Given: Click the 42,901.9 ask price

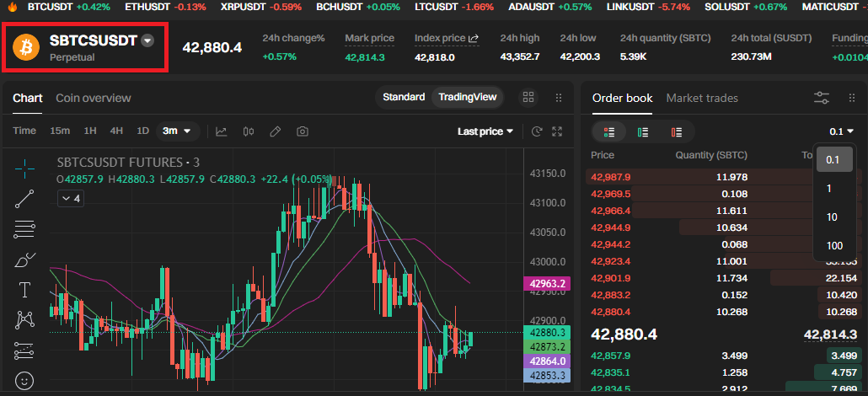Looking at the screenshot, I should coord(611,277).
